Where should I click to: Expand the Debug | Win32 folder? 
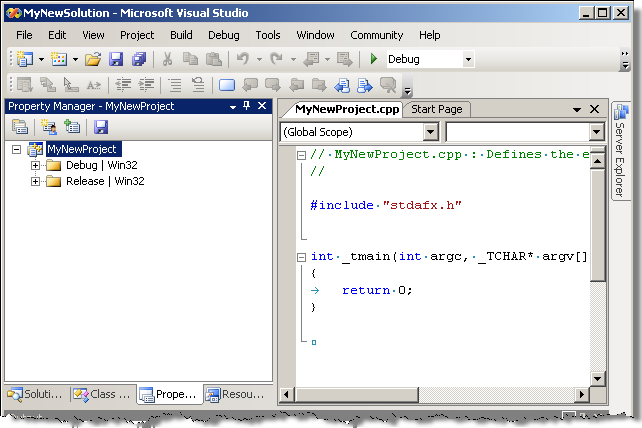click(36, 165)
